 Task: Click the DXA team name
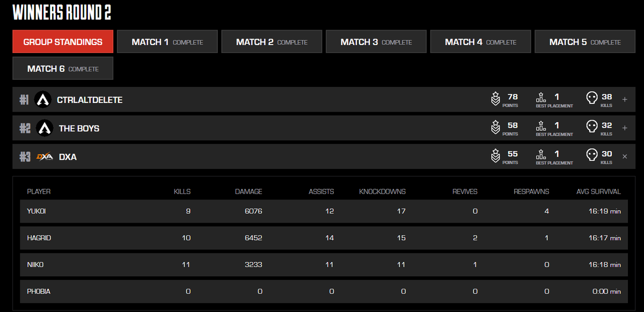point(68,157)
